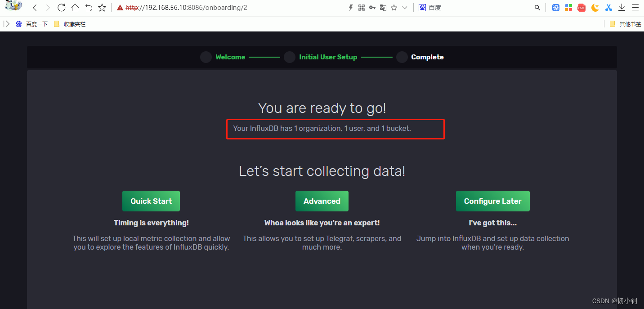Select the Welcome onboarding step
Viewport: 644px width, 309px height.
pos(223,57)
